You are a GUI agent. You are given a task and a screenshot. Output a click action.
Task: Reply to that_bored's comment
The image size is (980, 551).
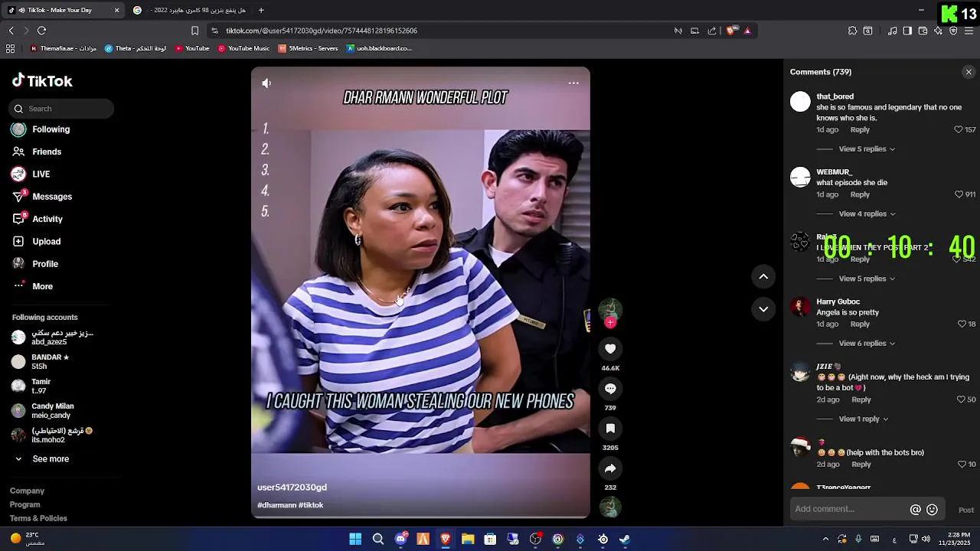point(860,130)
